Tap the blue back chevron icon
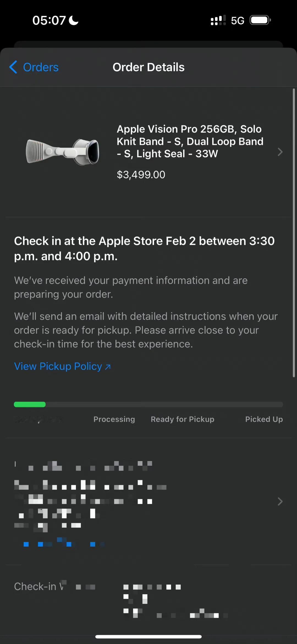The height and width of the screenshot is (644, 297). 13,67
